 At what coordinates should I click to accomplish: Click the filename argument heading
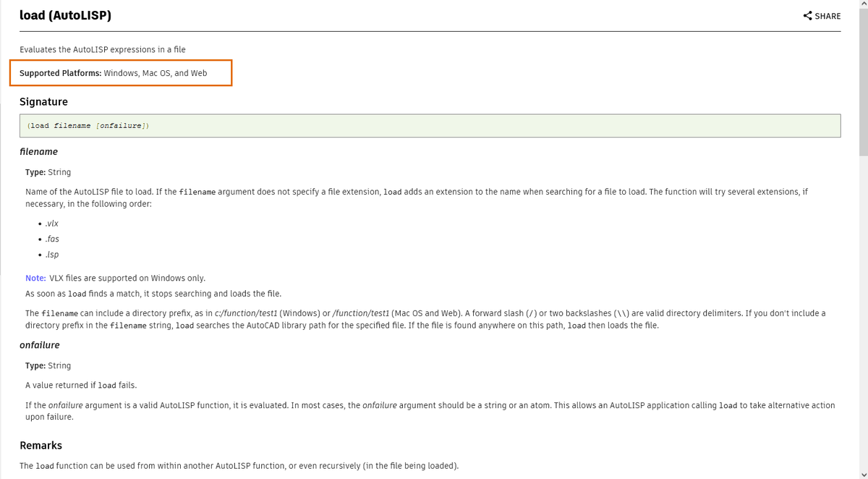point(38,152)
